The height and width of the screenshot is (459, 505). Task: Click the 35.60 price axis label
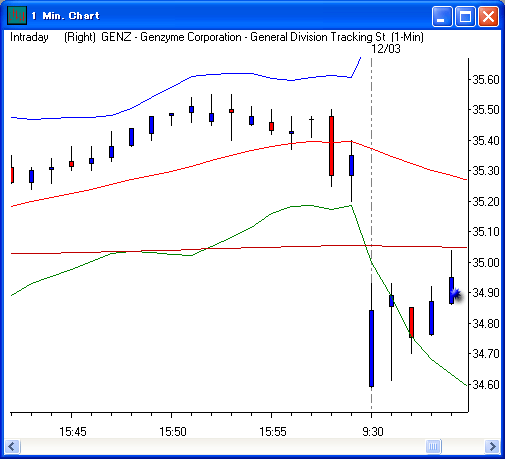point(486,80)
